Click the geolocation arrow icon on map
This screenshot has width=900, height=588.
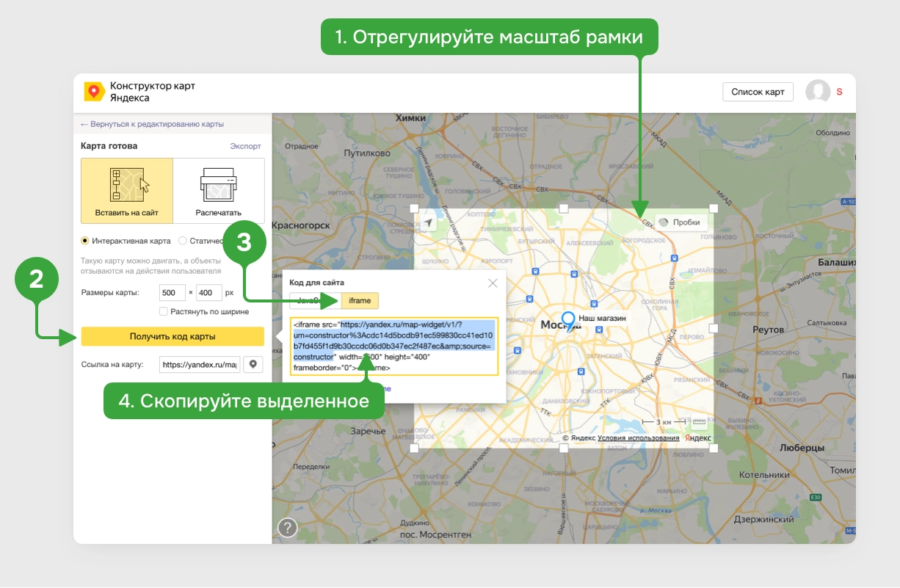427,222
